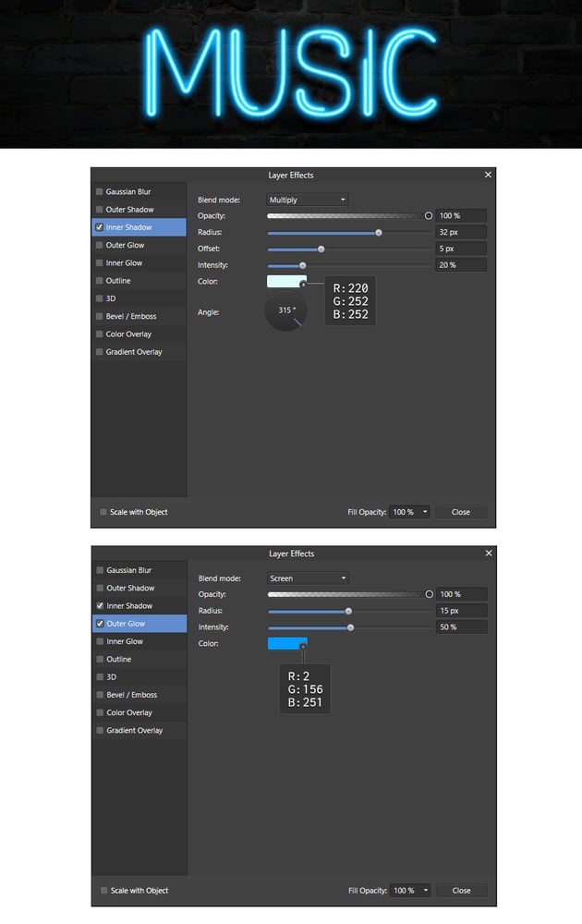
Task: Click Outer Glow opacity slider handle
Action: [429, 594]
